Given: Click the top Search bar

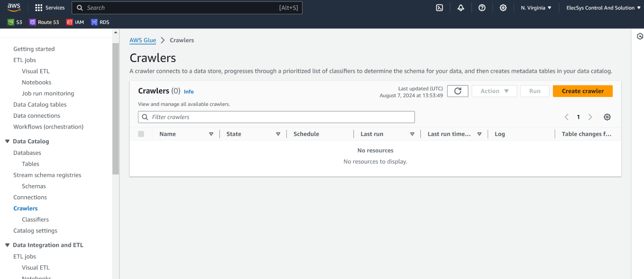Looking at the screenshot, I should click(187, 8).
